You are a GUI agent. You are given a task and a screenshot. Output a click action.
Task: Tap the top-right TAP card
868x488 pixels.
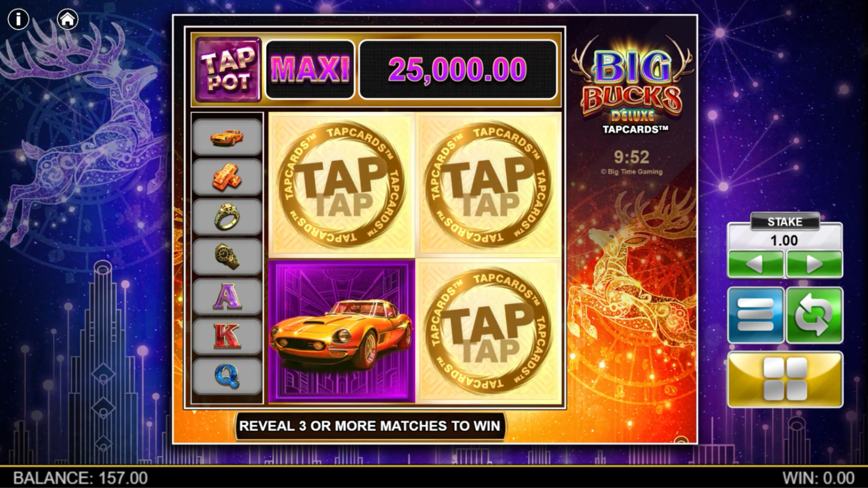pyautogui.click(x=488, y=185)
